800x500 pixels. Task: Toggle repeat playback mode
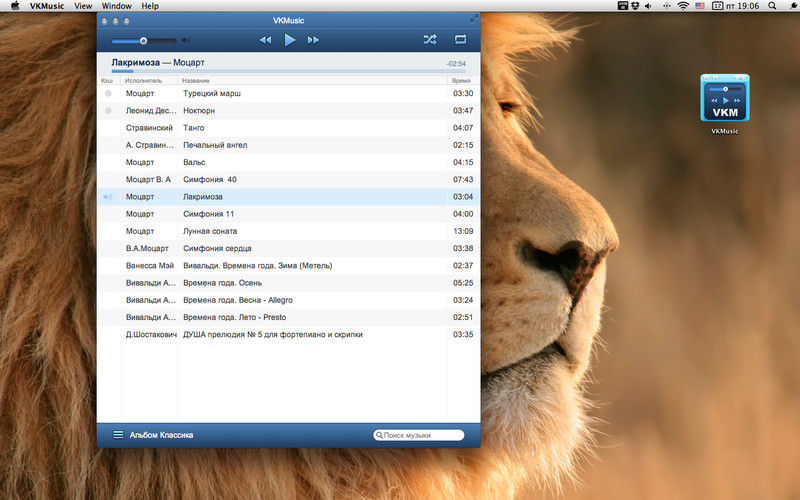pos(460,39)
